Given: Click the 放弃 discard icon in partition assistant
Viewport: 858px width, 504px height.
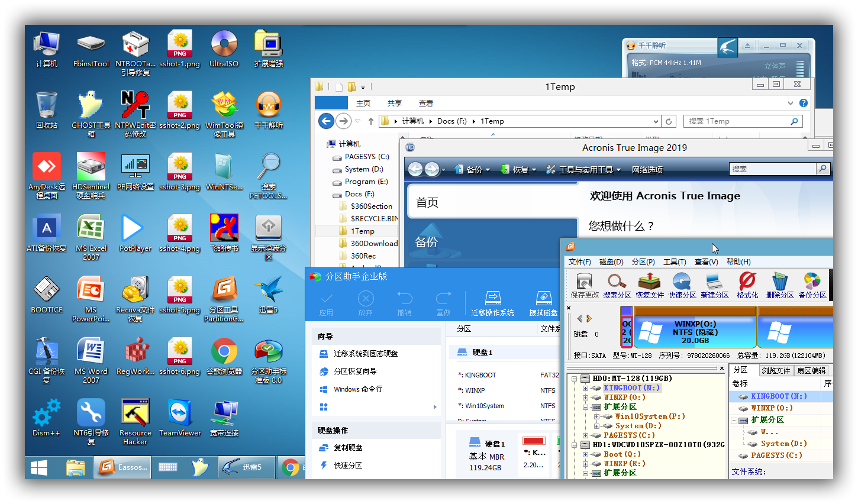Looking at the screenshot, I should (366, 303).
